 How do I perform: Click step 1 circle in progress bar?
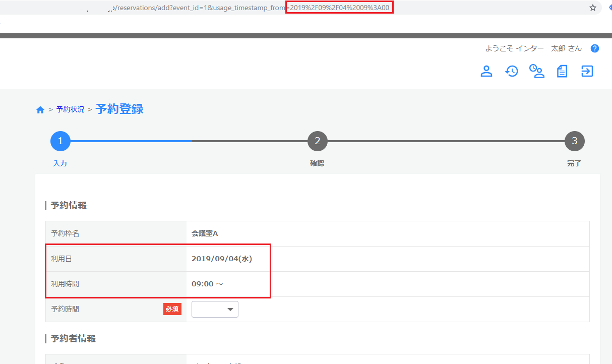(x=60, y=141)
